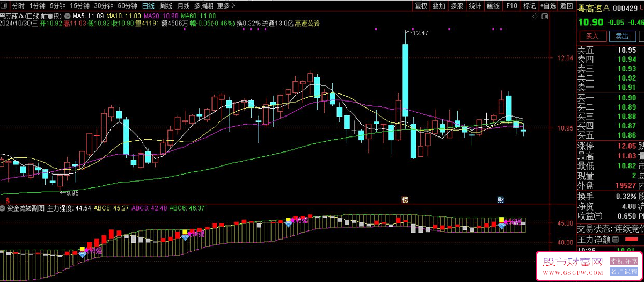This screenshot has width=644, height=282.
Task: Click the 最高 value 11.03
Action: 626,156
